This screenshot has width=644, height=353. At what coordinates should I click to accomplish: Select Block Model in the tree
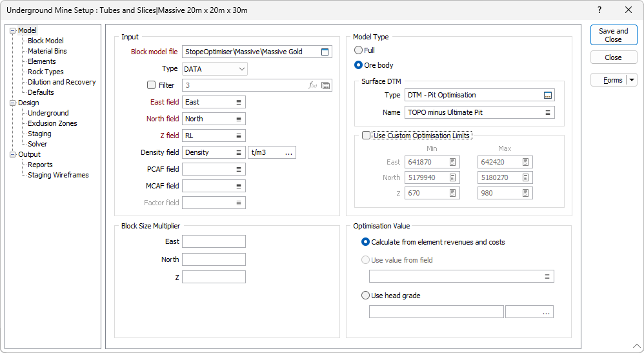click(x=46, y=41)
